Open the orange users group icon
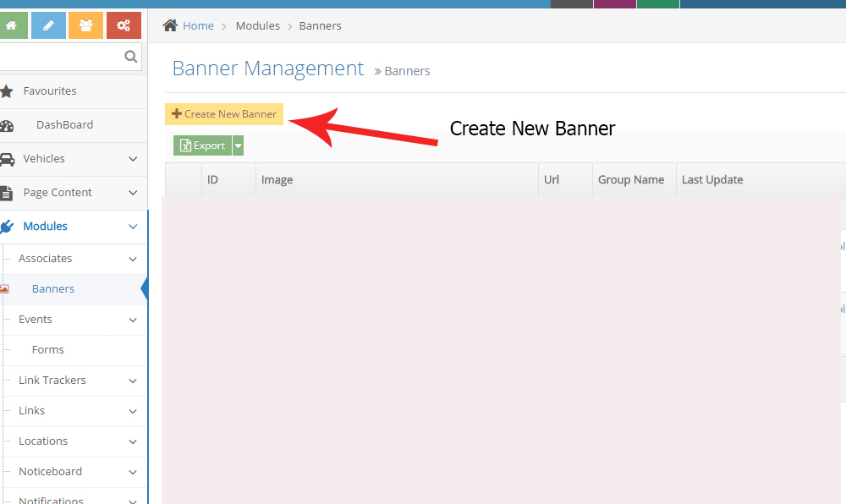Viewport: 846px width, 504px height. [x=85, y=25]
